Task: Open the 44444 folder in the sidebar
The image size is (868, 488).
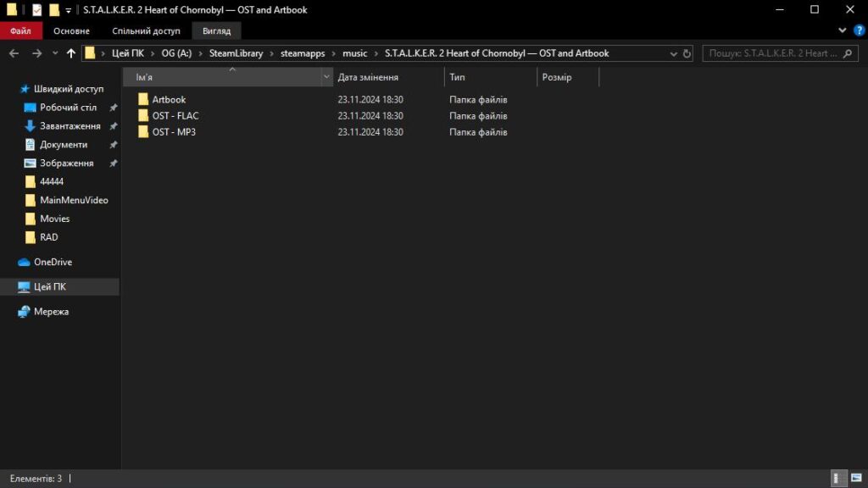Action: pyautogui.click(x=52, y=181)
